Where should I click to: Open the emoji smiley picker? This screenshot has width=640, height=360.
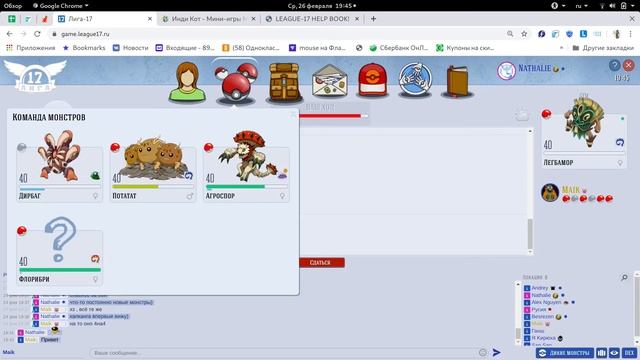point(482,352)
